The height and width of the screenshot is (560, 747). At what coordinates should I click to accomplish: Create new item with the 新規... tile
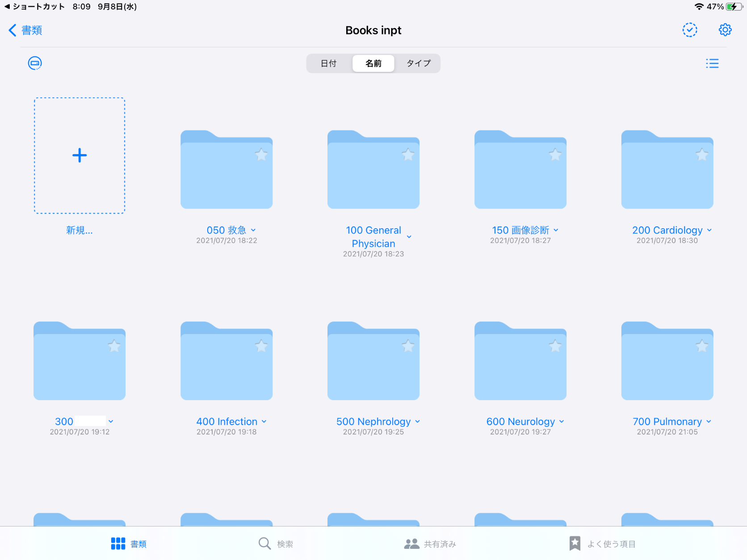coord(79,155)
